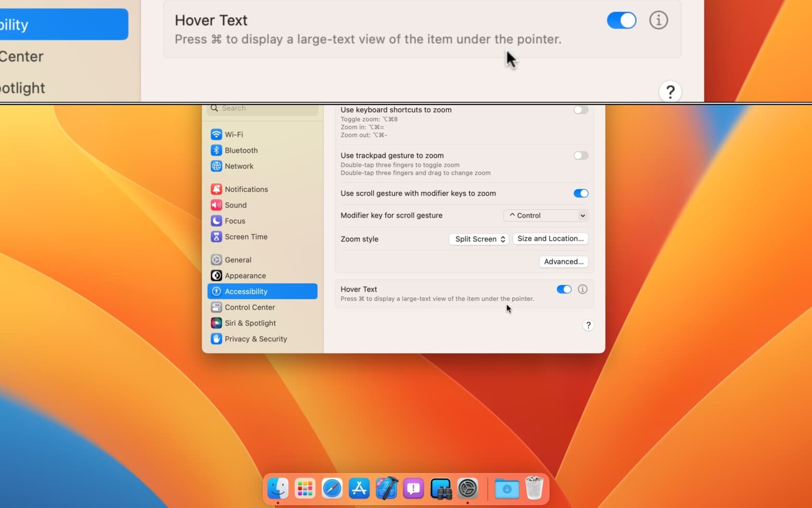Viewport: 812px width, 508px height.
Task: Open Privacy & Security settings
Action: pos(256,339)
